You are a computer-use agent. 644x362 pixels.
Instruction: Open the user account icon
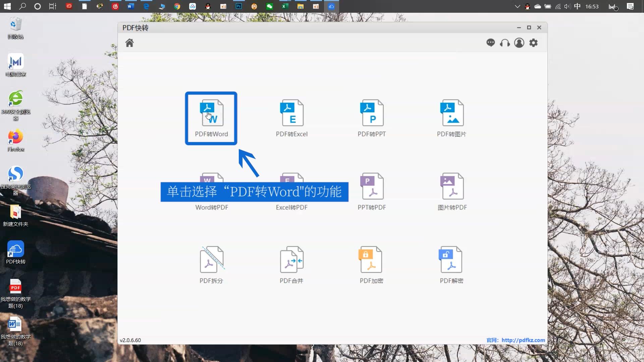pyautogui.click(x=519, y=43)
